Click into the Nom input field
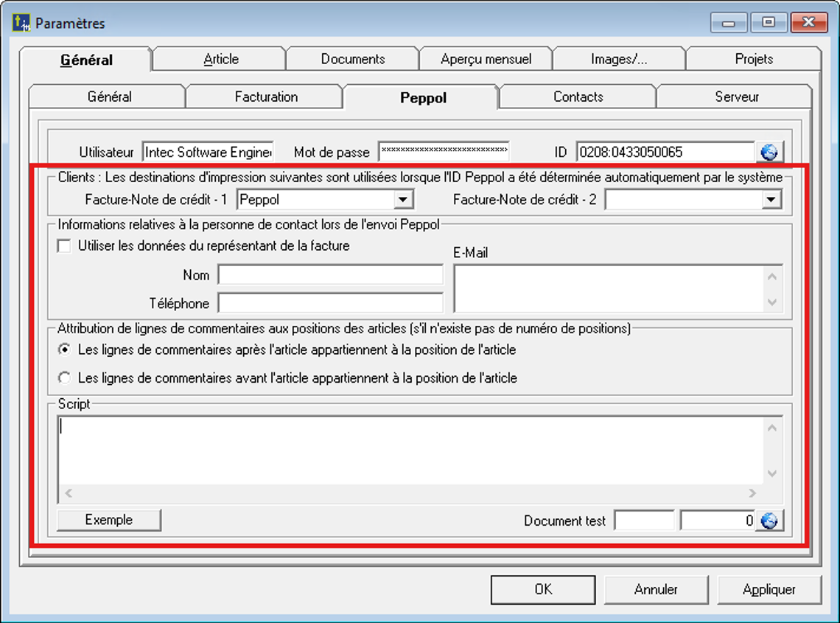The width and height of the screenshot is (840, 623). [330, 275]
